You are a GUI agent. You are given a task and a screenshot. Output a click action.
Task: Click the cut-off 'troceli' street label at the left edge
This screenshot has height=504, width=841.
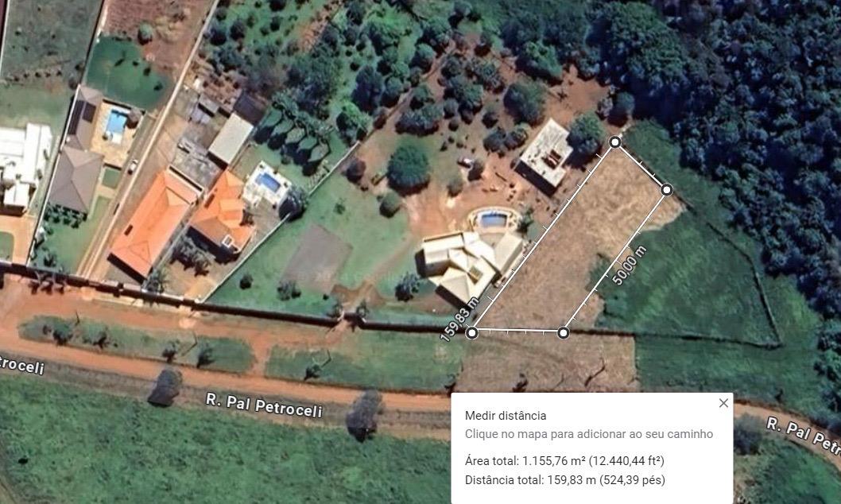point(21,365)
